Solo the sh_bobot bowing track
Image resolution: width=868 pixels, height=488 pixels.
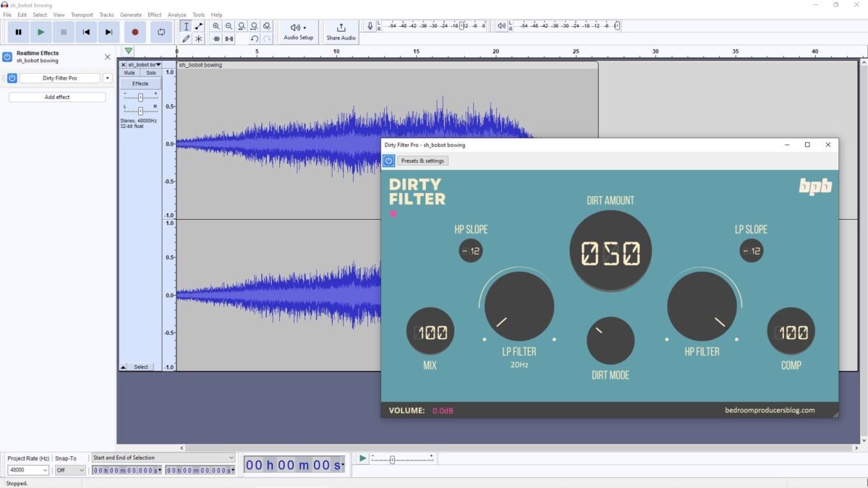pyautogui.click(x=151, y=72)
